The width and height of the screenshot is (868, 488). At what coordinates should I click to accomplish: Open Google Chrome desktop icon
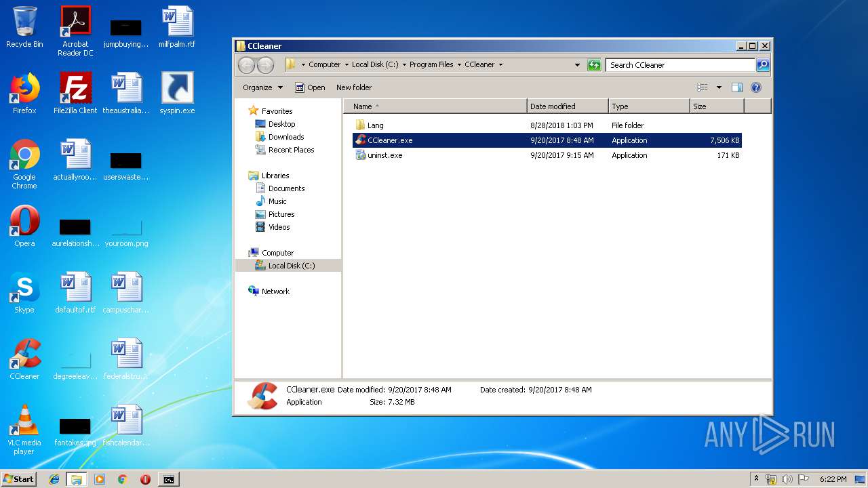[x=24, y=163]
